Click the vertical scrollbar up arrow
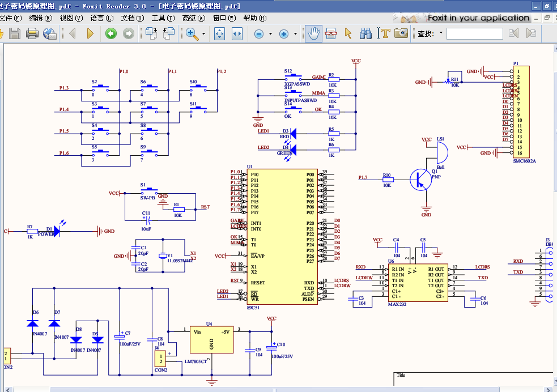 (x=555, y=49)
